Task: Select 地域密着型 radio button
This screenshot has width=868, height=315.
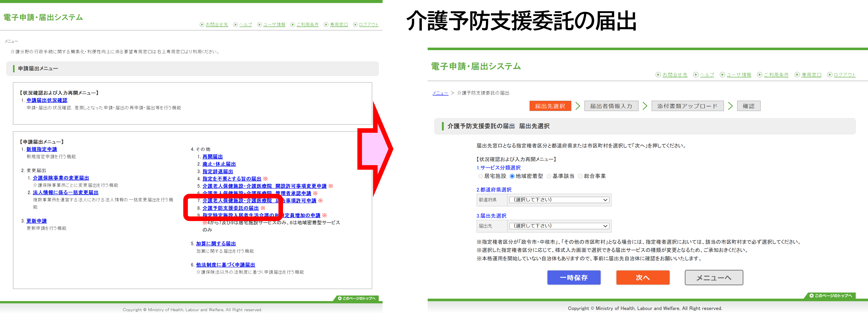Action: click(512, 176)
